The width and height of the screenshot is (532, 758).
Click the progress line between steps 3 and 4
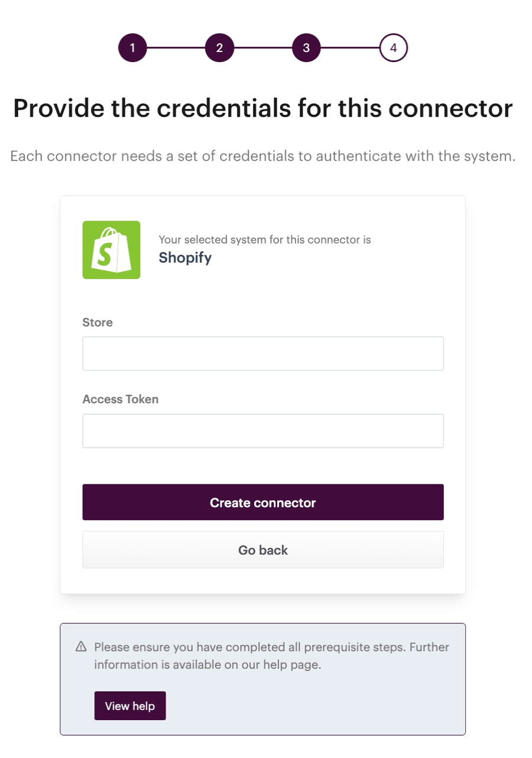(x=350, y=48)
